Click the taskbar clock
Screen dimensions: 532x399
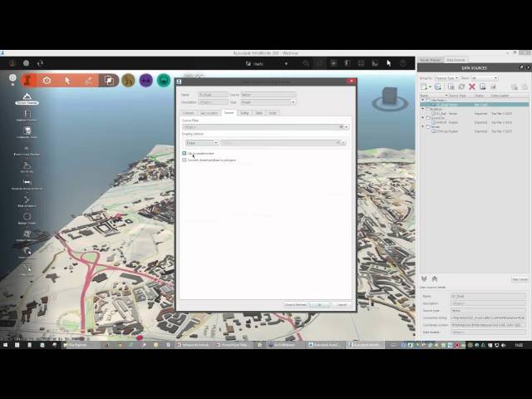pos(519,345)
